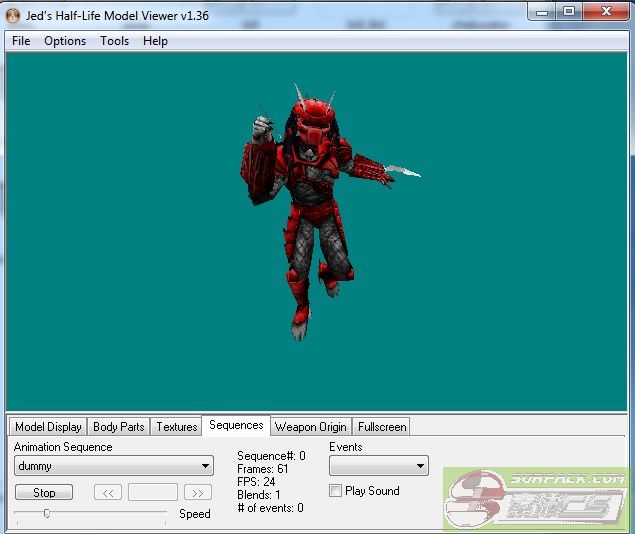Image resolution: width=635 pixels, height=534 pixels.
Task: Go to the Weapon Origin tab
Action: coord(310,427)
